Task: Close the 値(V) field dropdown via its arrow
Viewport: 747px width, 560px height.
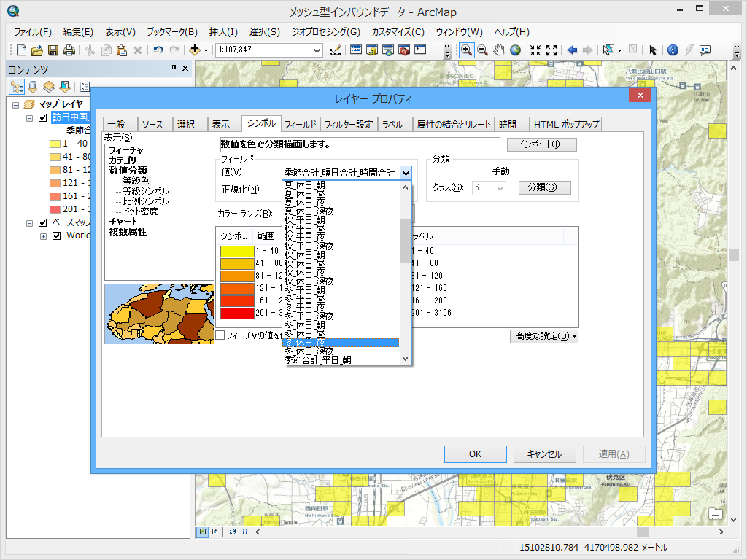Action: tap(406, 173)
